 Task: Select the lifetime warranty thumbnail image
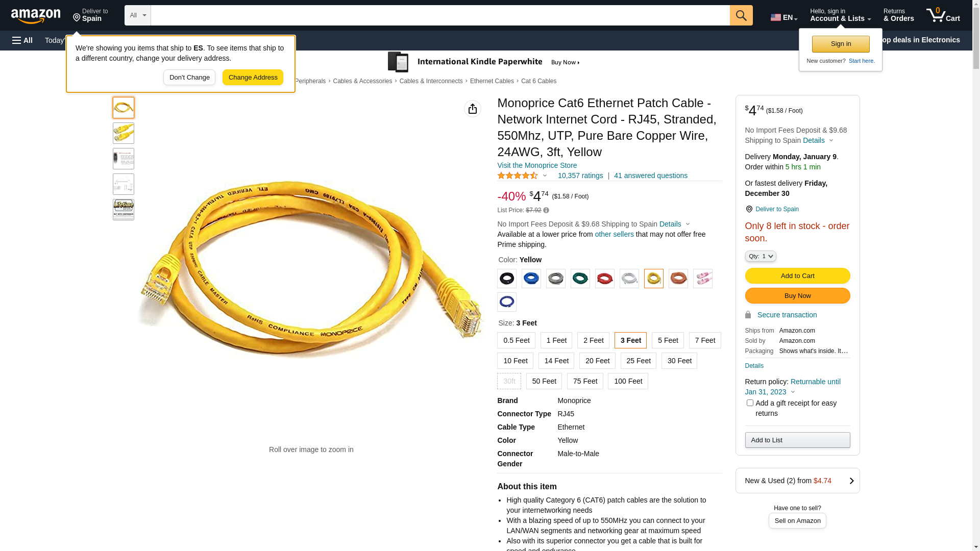(x=124, y=210)
